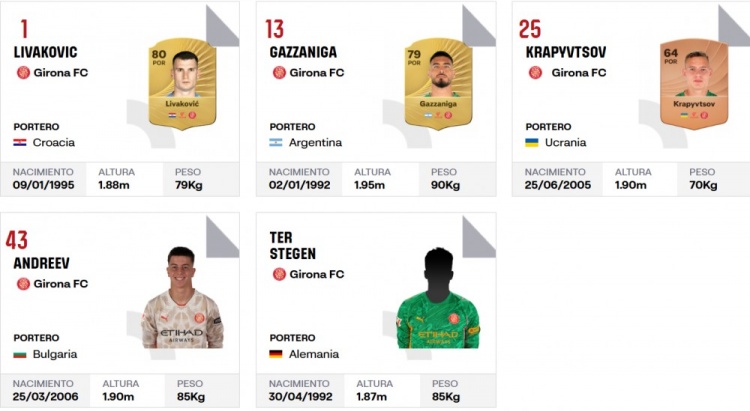750x411 pixels.
Task: Click Ter Stegen's silhouette photo
Action: click(x=438, y=297)
